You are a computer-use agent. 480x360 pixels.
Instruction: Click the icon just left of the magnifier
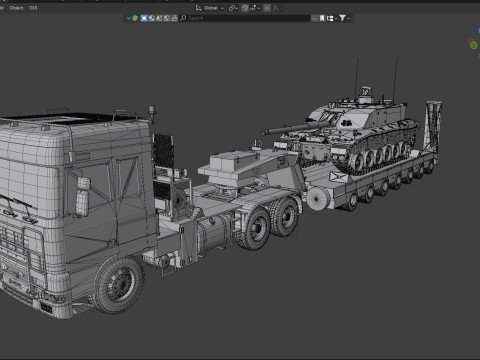[x=174, y=18]
